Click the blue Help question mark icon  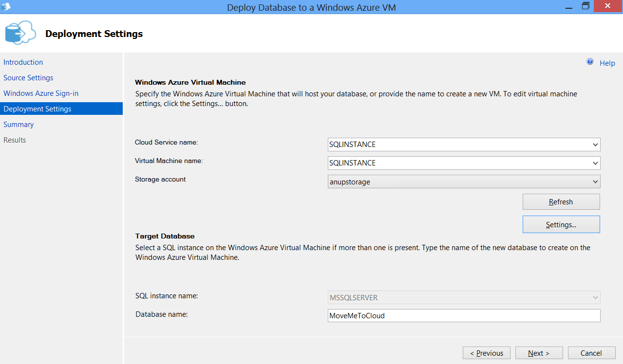(590, 62)
